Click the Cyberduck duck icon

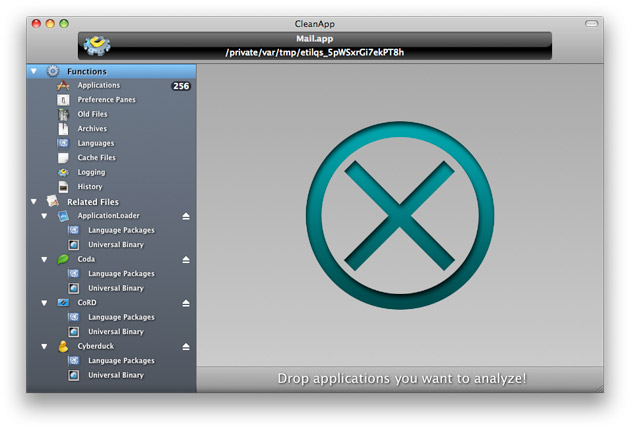coord(63,346)
